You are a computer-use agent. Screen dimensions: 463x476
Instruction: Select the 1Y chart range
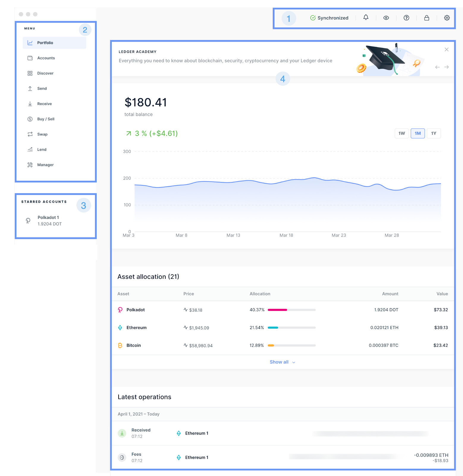click(434, 133)
